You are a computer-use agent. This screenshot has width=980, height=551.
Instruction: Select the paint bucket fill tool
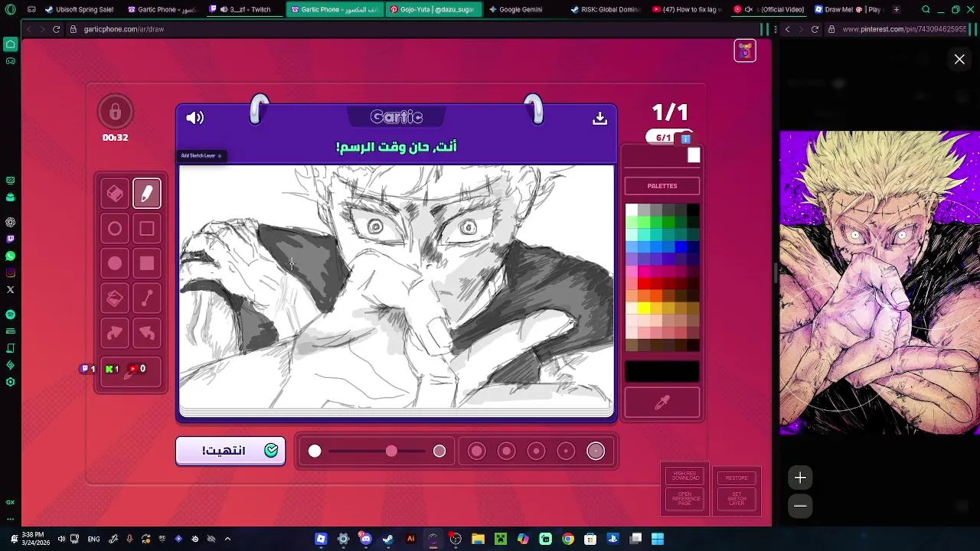tap(115, 298)
